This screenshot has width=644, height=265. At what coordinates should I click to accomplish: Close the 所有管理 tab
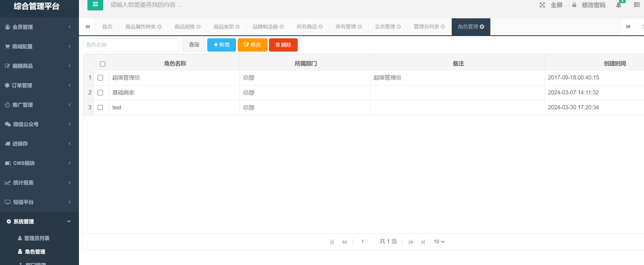click(x=360, y=27)
